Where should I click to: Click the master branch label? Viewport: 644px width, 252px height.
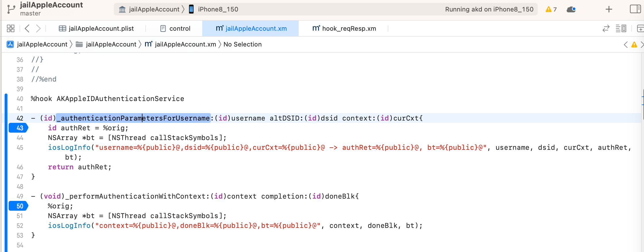[30, 13]
